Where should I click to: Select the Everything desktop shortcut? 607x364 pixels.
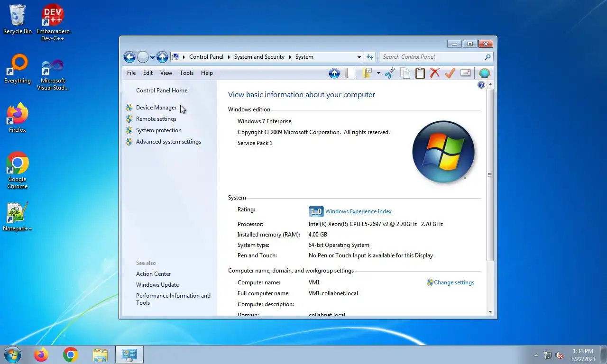18,69
